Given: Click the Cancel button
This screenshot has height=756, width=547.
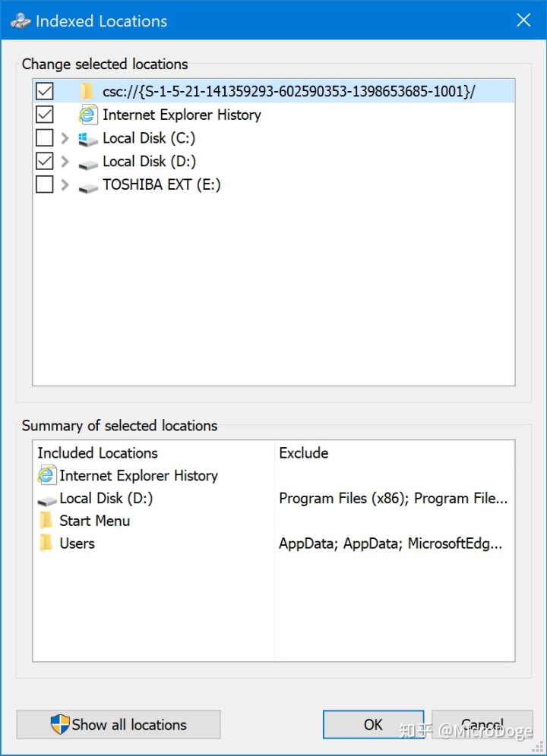Looking at the screenshot, I should (x=482, y=724).
